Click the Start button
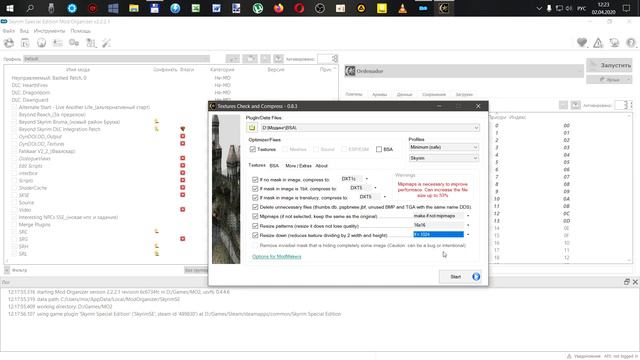Viewport: 640px width, 360px height. coord(460,276)
